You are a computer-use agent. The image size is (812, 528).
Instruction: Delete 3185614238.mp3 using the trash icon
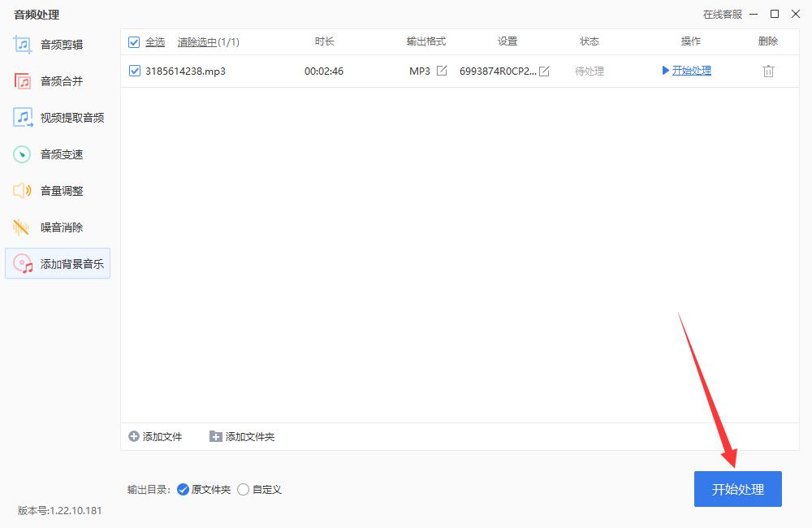767,71
